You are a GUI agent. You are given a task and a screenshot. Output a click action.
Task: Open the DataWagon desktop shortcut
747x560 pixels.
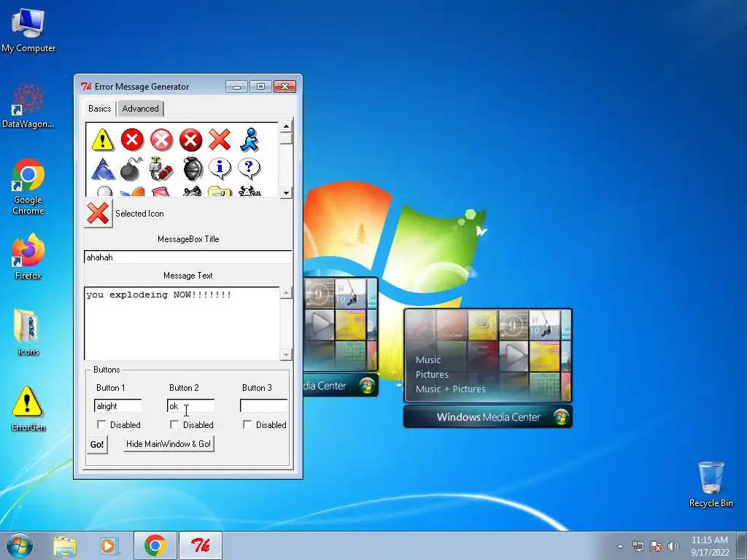pyautogui.click(x=28, y=106)
